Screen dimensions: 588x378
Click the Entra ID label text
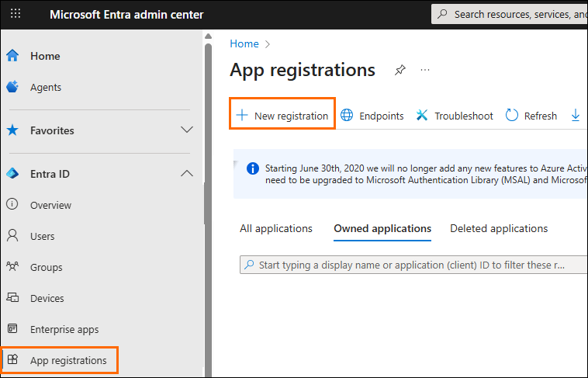50,174
